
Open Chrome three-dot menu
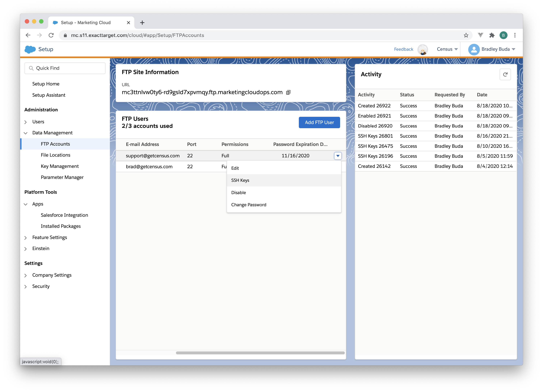tap(515, 35)
